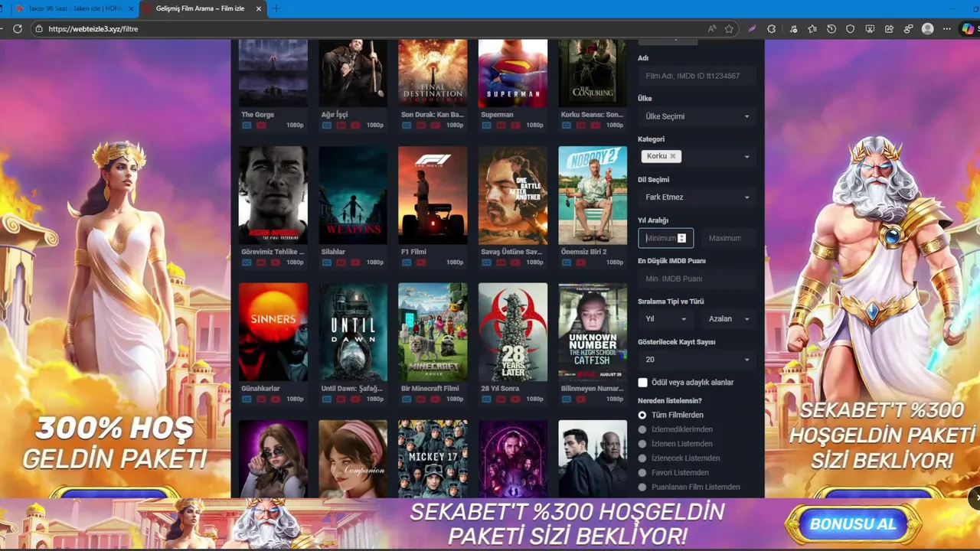Screen dimensions: 980x551
Task: Click CC badge under F1 Filmi
Action: coord(407,262)
